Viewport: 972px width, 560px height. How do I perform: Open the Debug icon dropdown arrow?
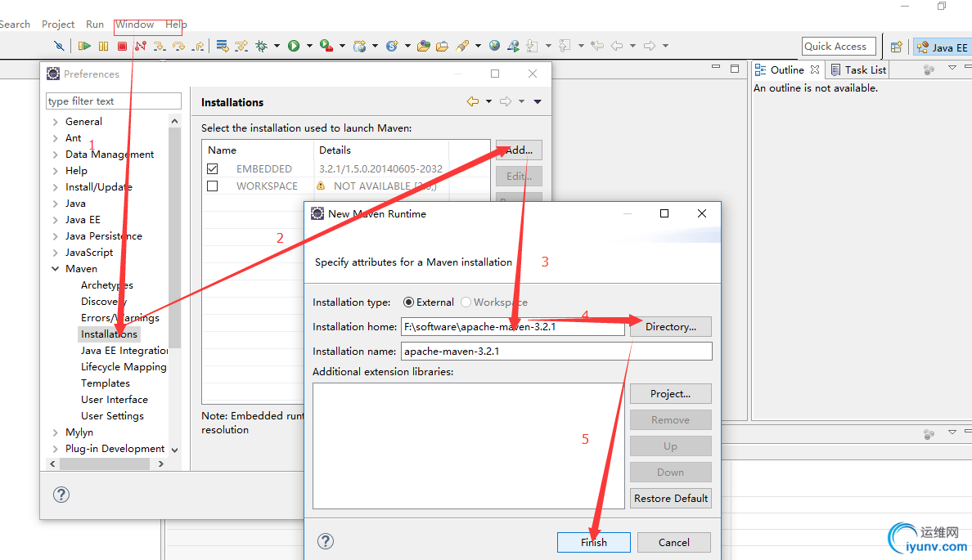pyautogui.click(x=277, y=46)
